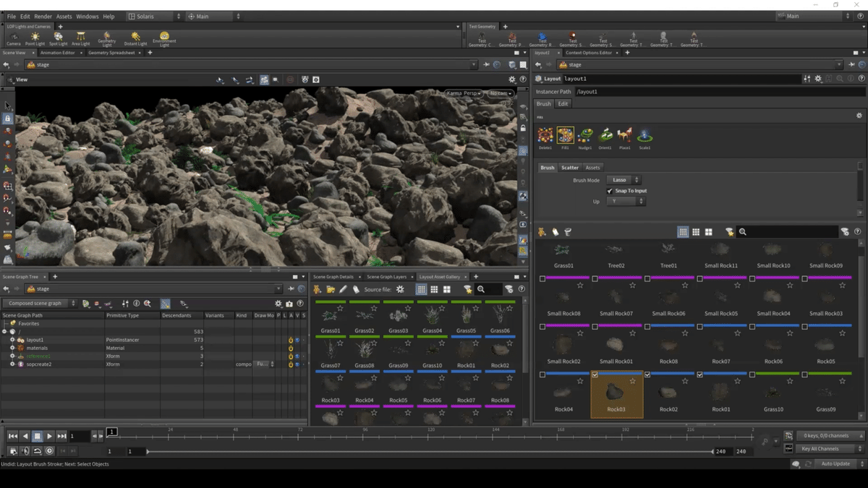Click the Auto Update button
Image resolution: width=868 pixels, height=488 pixels.
click(x=835, y=463)
